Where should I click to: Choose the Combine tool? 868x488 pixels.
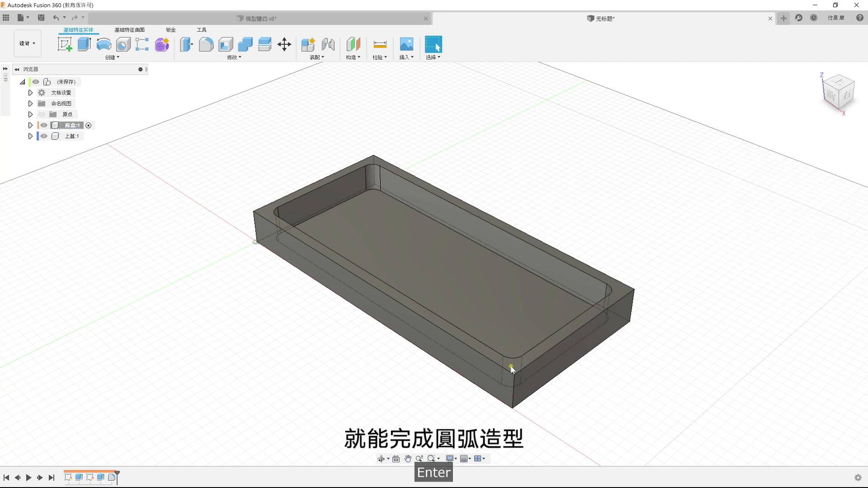[x=245, y=44]
